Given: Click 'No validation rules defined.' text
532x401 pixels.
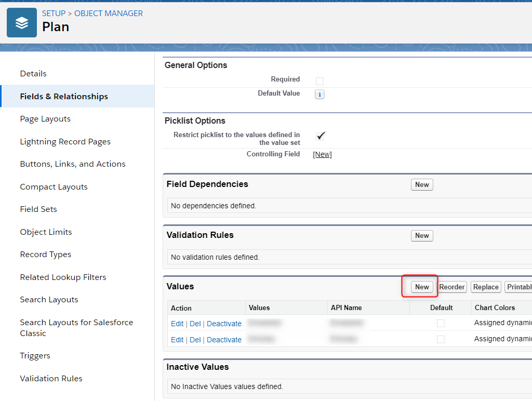Looking at the screenshot, I should pyautogui.click(x=215, y=257).
